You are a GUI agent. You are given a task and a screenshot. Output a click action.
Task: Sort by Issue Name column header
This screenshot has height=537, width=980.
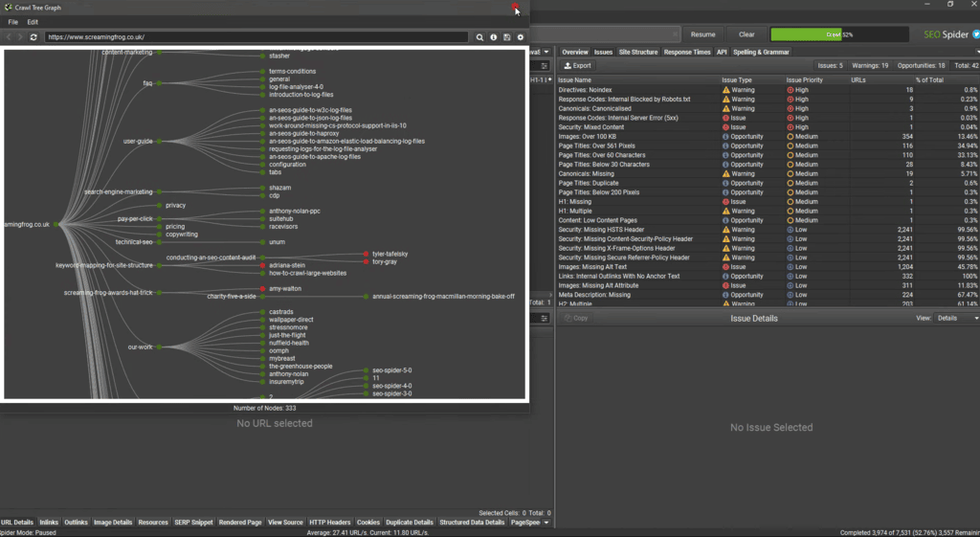click(x=637, y=80)
